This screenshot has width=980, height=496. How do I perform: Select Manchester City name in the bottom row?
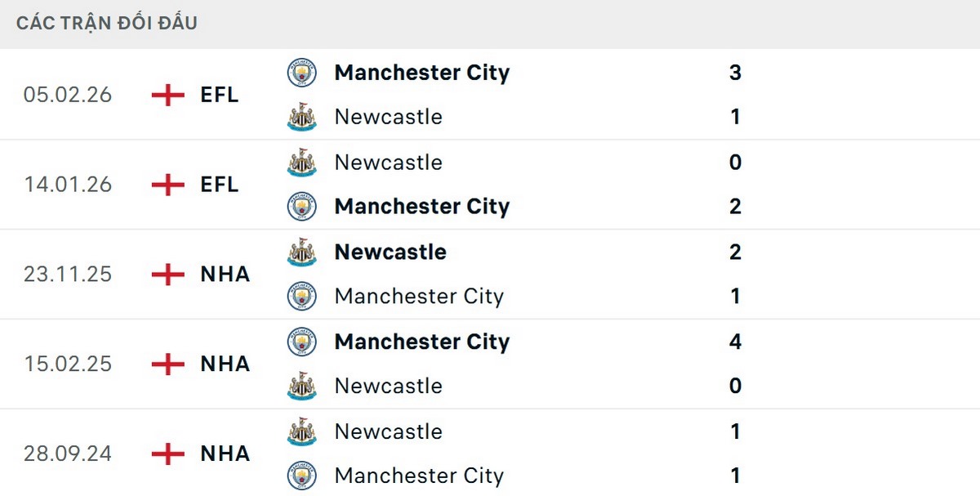click(418, 476)
